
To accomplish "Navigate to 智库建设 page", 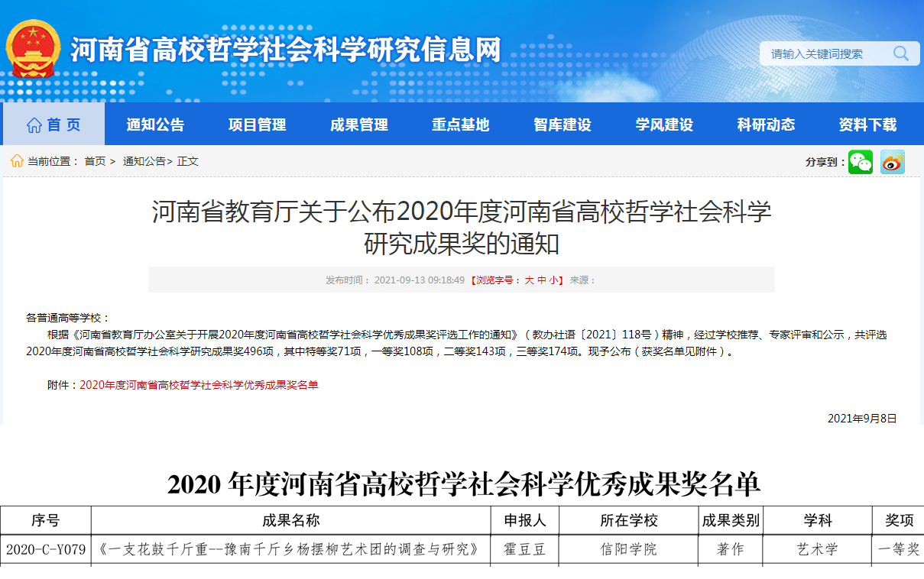I will tap(562, 125).
